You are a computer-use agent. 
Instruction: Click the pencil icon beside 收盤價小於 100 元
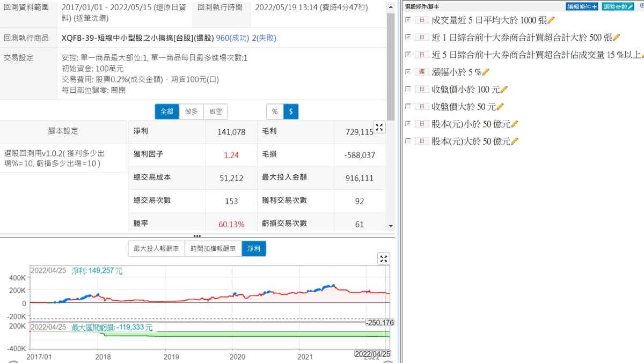point(504,89)
